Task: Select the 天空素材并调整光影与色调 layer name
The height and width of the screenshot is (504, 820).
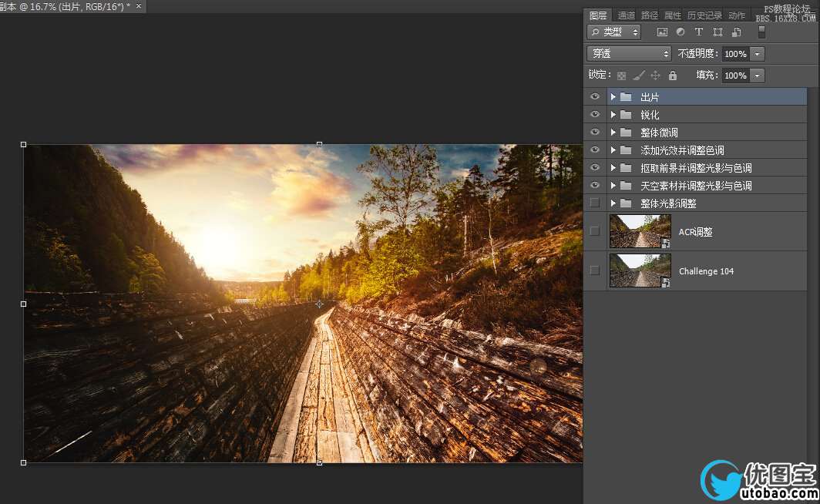Action: point(696,186)
